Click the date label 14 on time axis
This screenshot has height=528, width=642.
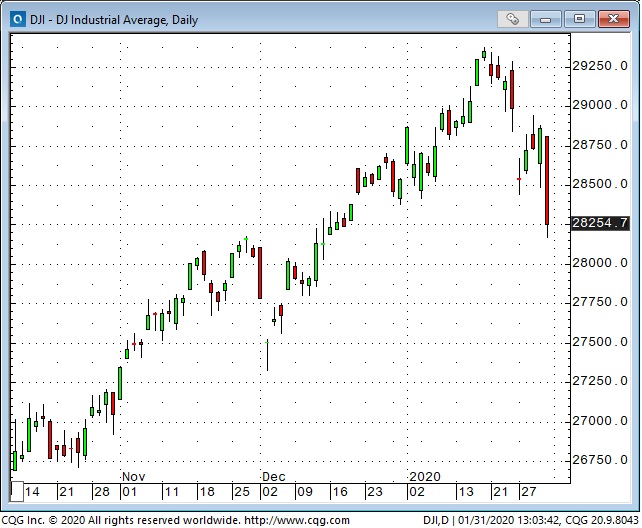[32, 492]
